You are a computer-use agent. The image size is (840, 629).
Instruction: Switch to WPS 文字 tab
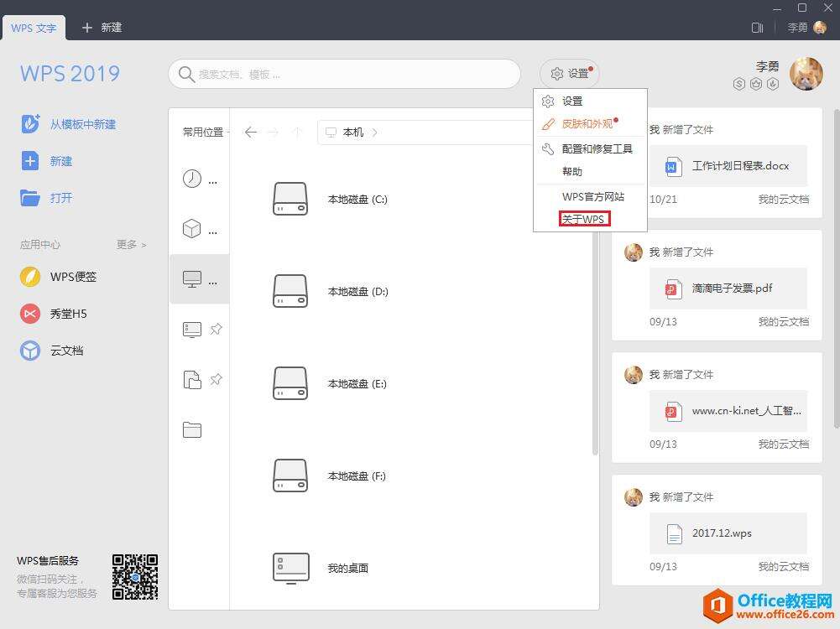pyautogui.click(x=34, y=28)
